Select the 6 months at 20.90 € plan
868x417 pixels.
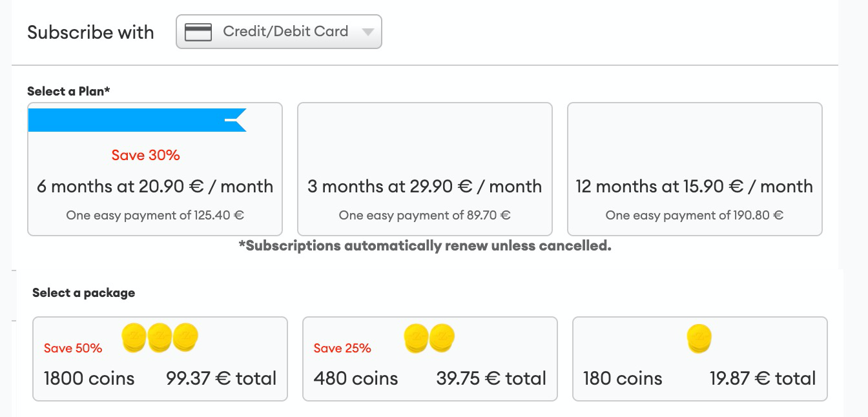click(x=155, y=187)
